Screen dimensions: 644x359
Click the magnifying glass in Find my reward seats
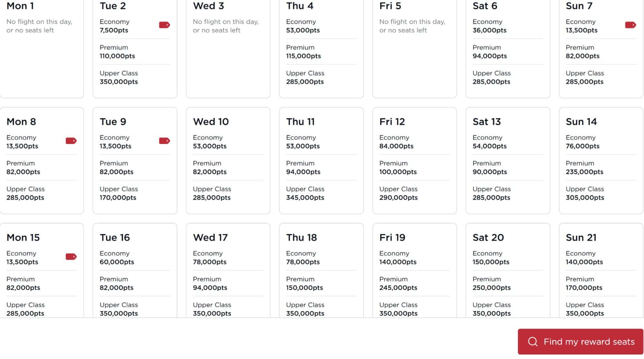click(x=533, y=342)
